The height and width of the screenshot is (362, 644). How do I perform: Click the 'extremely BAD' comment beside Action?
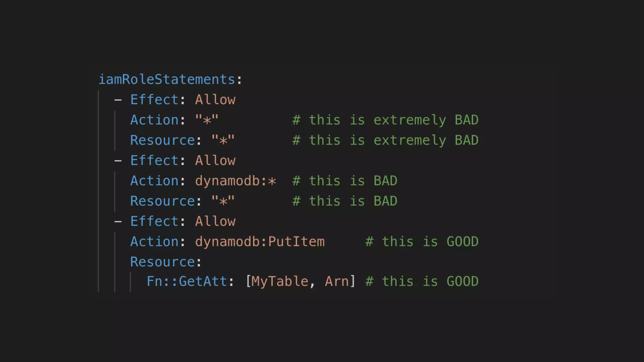coord(385,120)
